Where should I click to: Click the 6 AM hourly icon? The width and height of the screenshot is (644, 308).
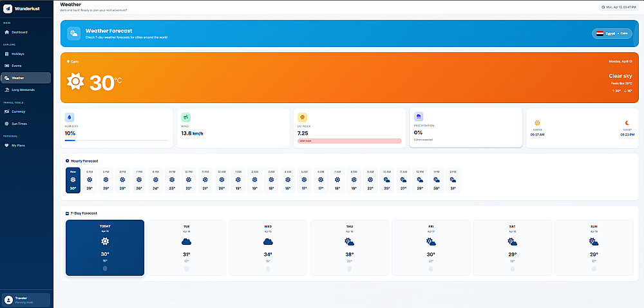pos(321,180)
